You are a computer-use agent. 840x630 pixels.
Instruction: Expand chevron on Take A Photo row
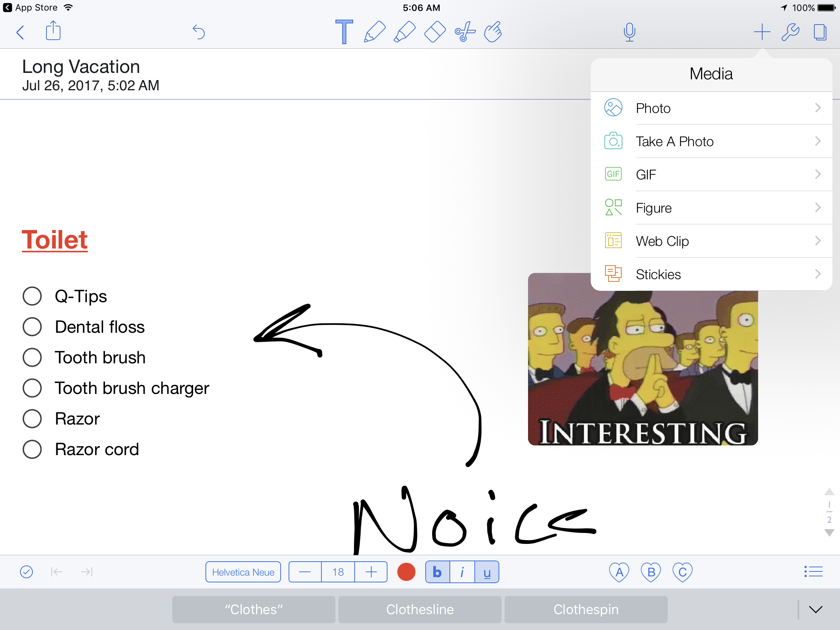tap(818, 141)
